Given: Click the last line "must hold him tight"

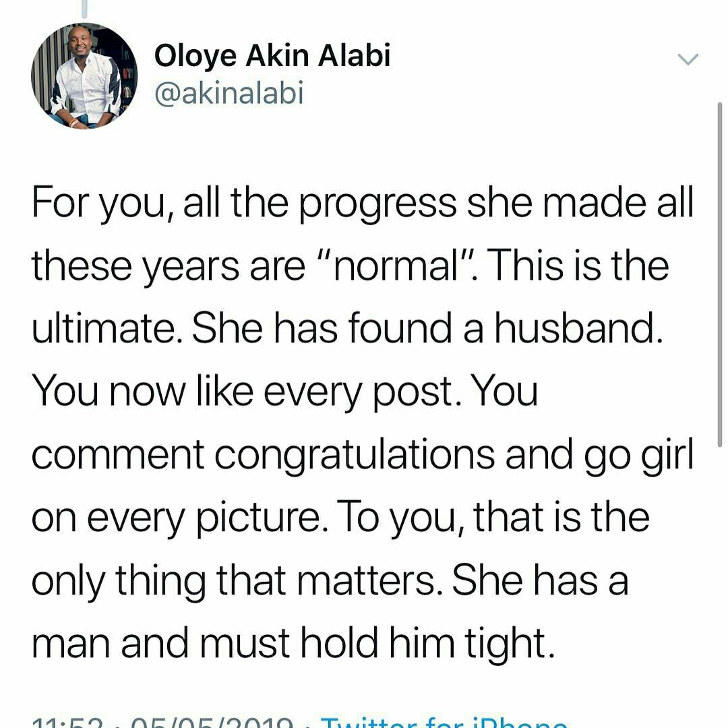Looking at the screenshot, I should click(377, 644).
